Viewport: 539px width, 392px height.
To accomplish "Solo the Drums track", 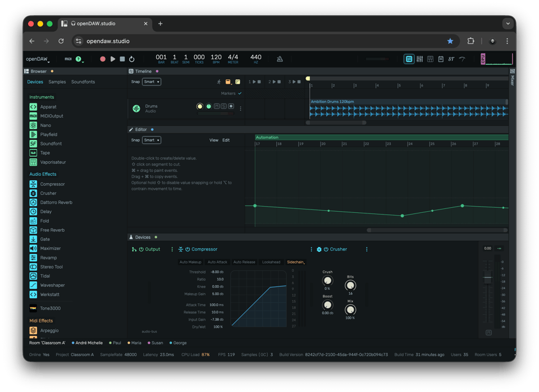I will click(223, 107).
